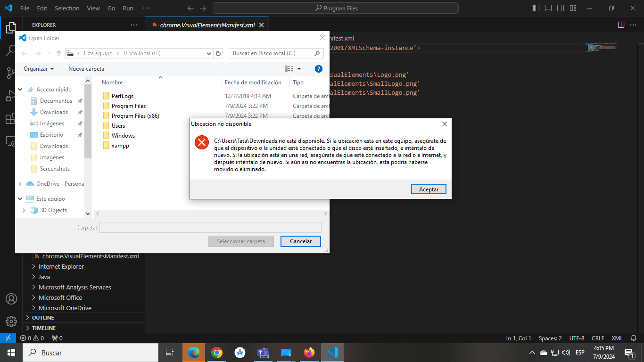Change encoding UTF-8 in status bar
The width and height of the screenshot is (644, 362).
pos(577,338)
